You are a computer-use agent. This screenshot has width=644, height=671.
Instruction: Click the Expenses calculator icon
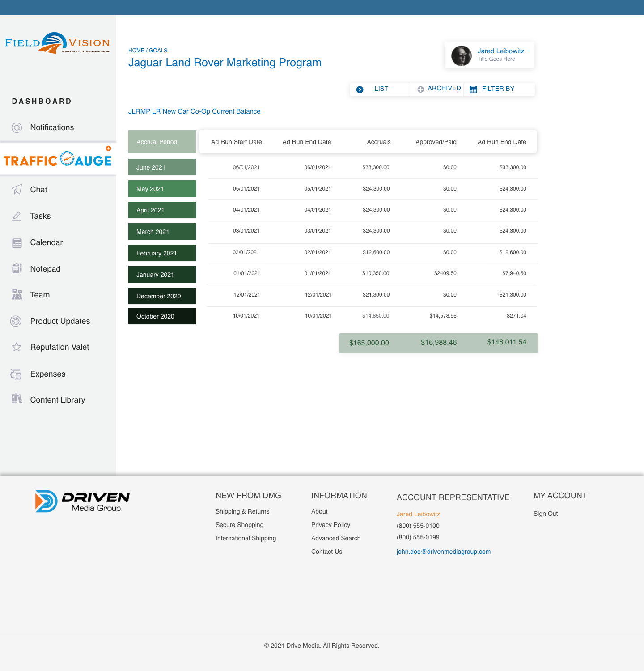(16, 374)
